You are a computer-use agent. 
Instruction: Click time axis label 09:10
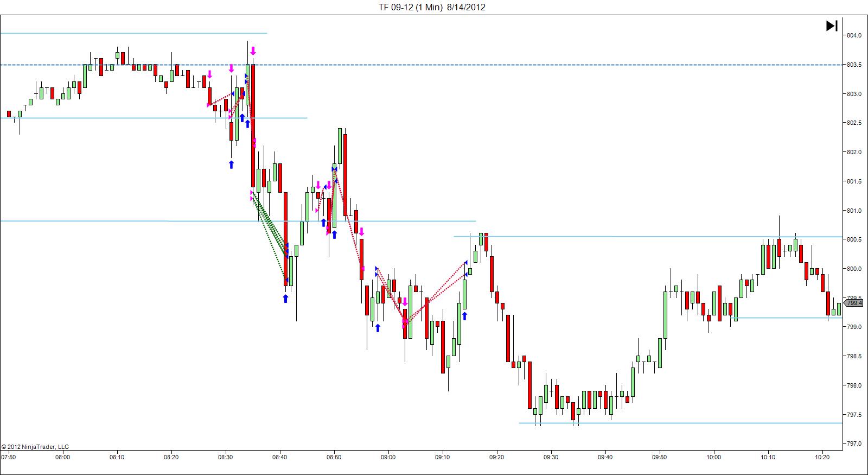(x=442, y=458)
